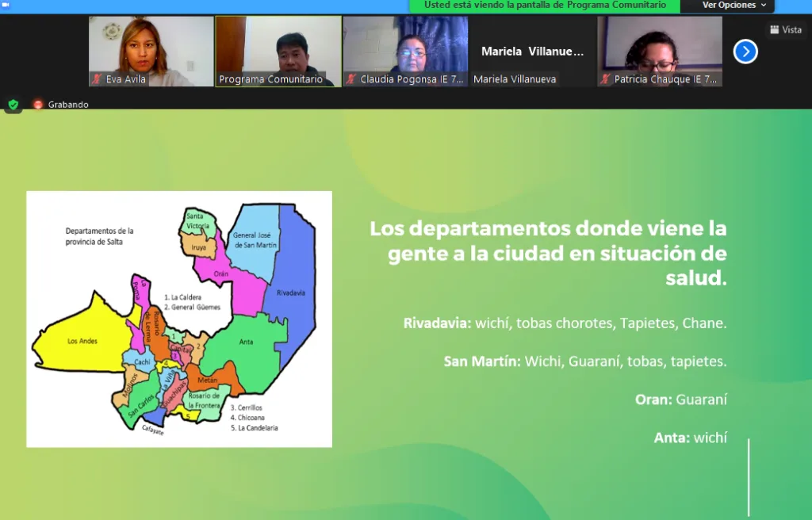Show next participants with blue arrow
The height and width of the screenshot is (520, 812).
point(745,52)
